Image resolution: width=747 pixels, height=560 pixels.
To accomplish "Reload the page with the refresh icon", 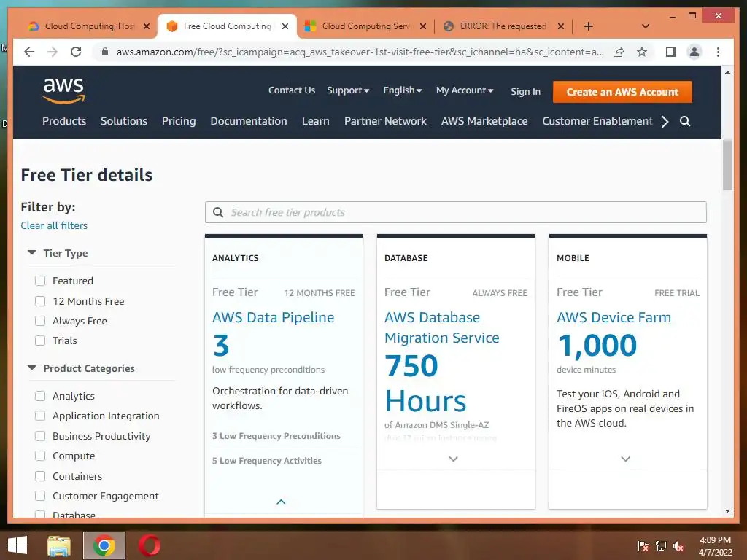I will click(x=76, y=52).
